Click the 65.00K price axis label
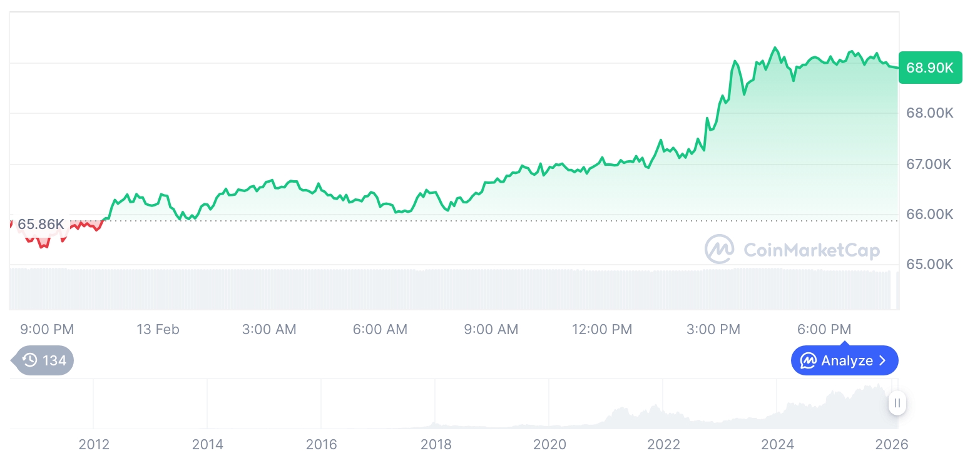The height and width of the screenshot is (458, 980). click(929, 264)
